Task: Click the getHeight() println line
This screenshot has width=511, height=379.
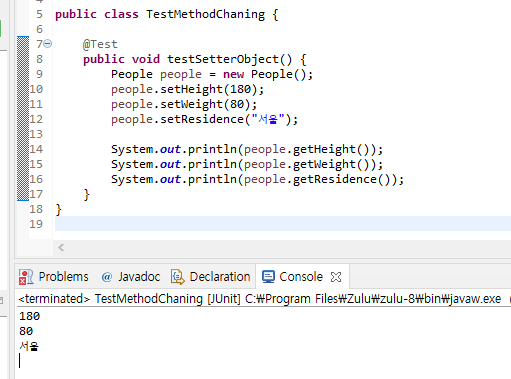Action: point(247,149)
